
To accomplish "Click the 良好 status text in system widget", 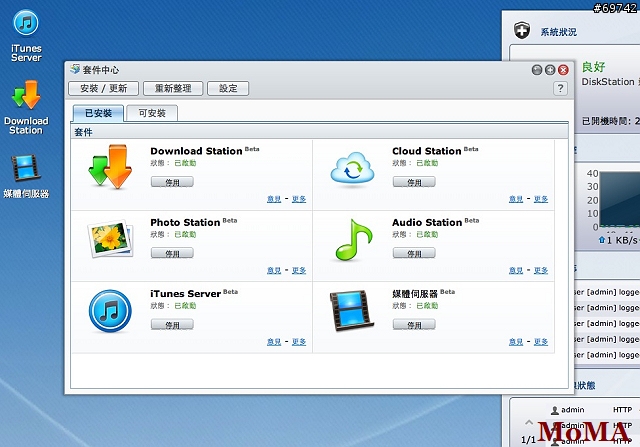I will (x=593, y=67).
